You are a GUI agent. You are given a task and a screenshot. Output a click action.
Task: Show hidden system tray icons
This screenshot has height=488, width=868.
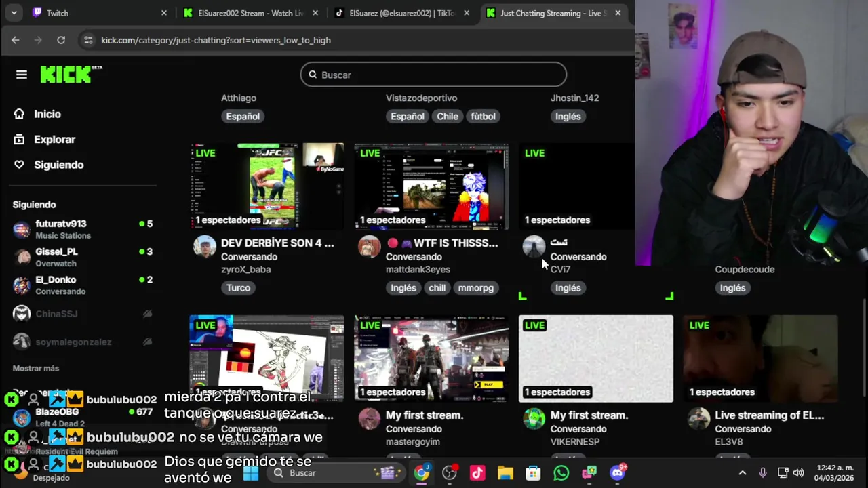(743, 473)
